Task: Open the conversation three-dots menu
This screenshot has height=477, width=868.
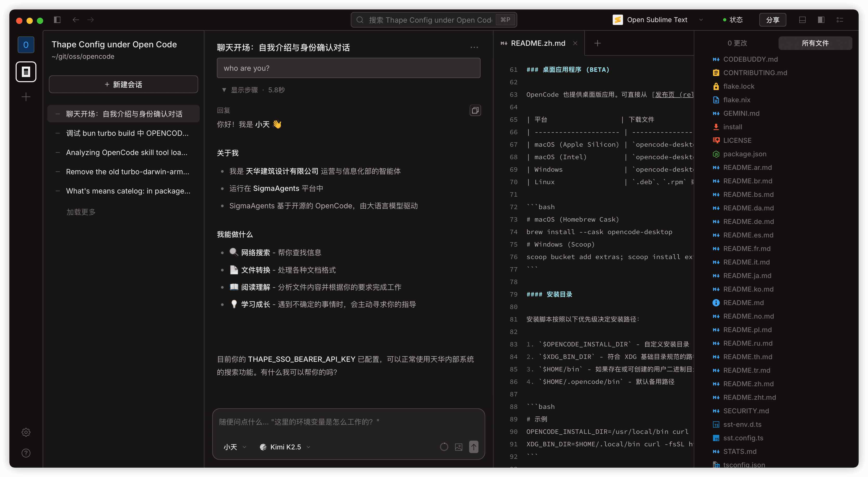Action: tap(474, 48)
